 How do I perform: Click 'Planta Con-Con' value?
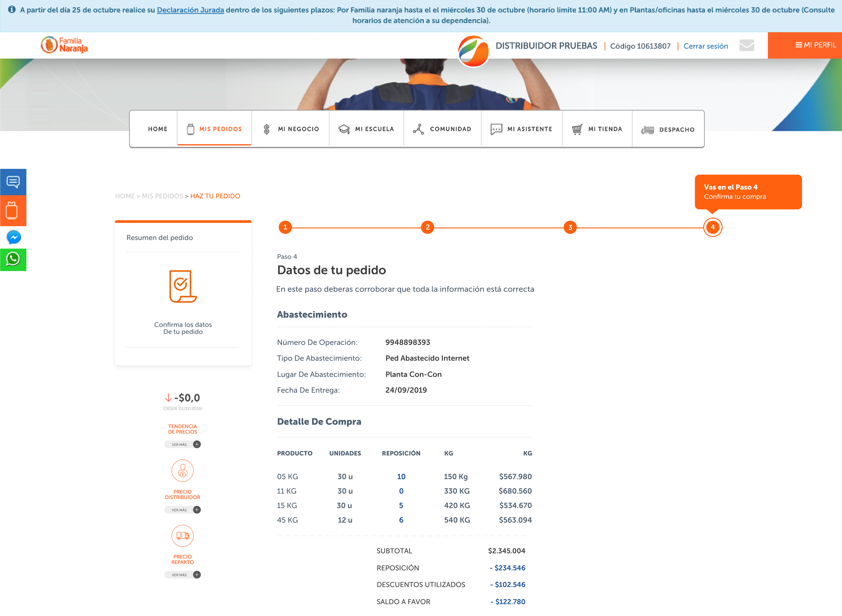click(413, 374)
